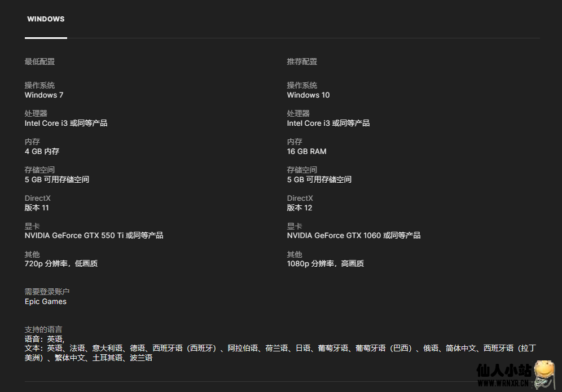Click DirectX 版本 12 value
The width and height of the screenshot is (562, 392).
tap(299, 208)
